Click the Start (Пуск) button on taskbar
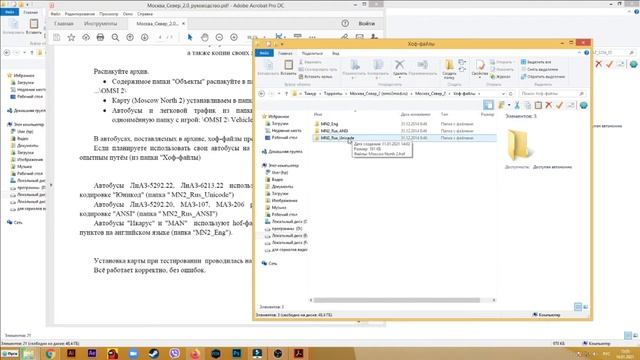The height and width of the screenshot is (360, 640). click(10, 354)
